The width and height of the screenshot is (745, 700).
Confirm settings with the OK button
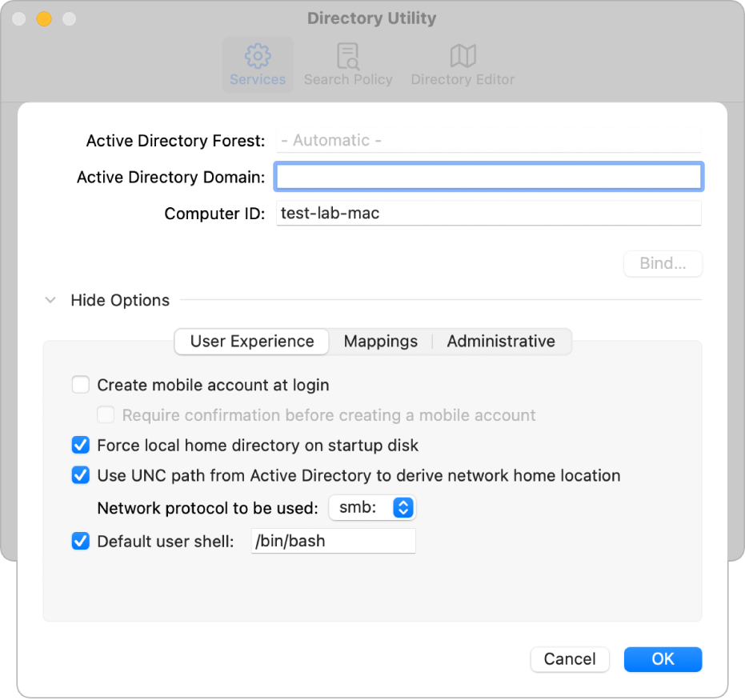click(x=663, y=659)
